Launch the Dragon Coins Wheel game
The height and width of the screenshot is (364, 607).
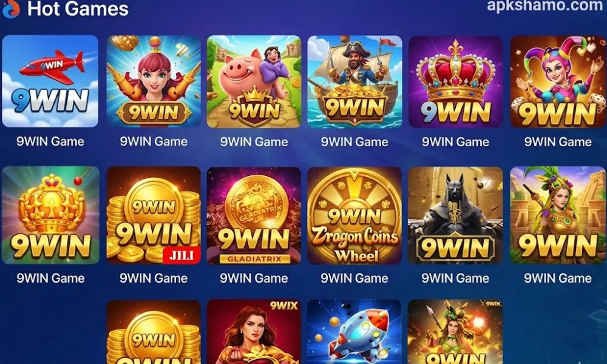click(x=354, y=215)
